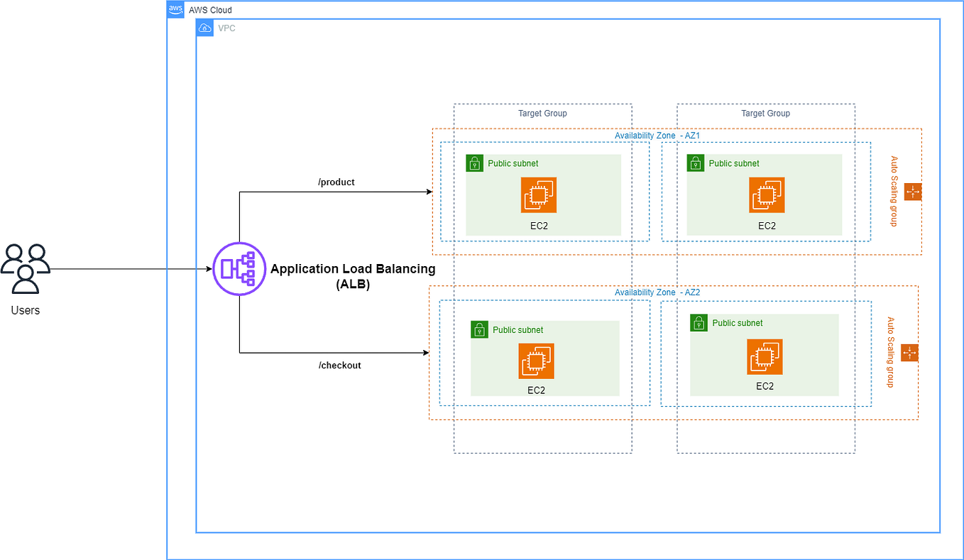Select the Application Load Balancing icon
This screenshot has height=560, width=964.
[x=239, y=268]
